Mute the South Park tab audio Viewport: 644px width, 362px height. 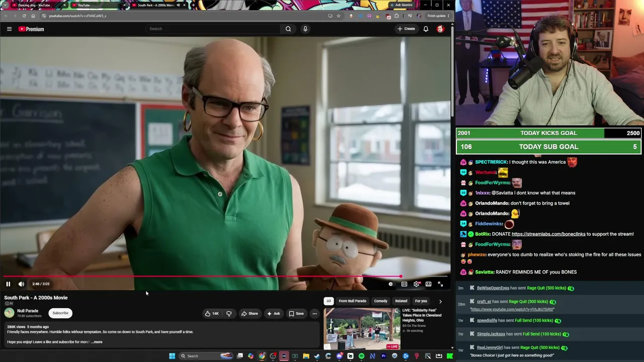(x=178, y=5)
